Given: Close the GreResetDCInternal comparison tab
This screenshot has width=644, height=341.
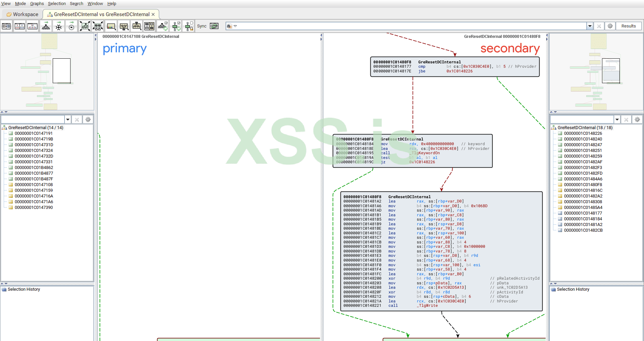Looking at the screenshot, I should (x=153, y=14).
